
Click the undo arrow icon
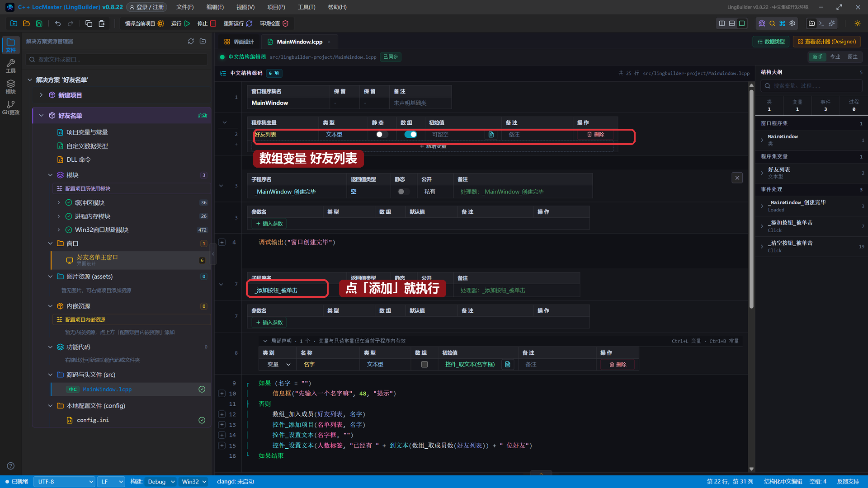point(58,23)
